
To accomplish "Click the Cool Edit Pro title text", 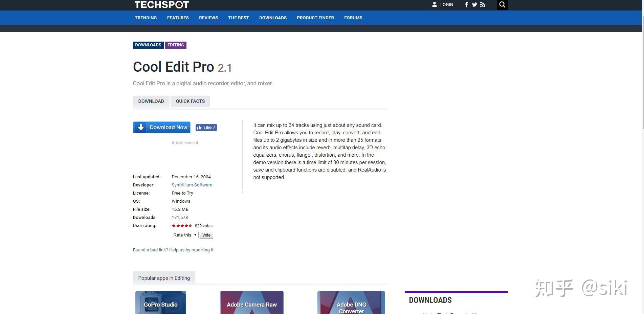I will point(174,67).
